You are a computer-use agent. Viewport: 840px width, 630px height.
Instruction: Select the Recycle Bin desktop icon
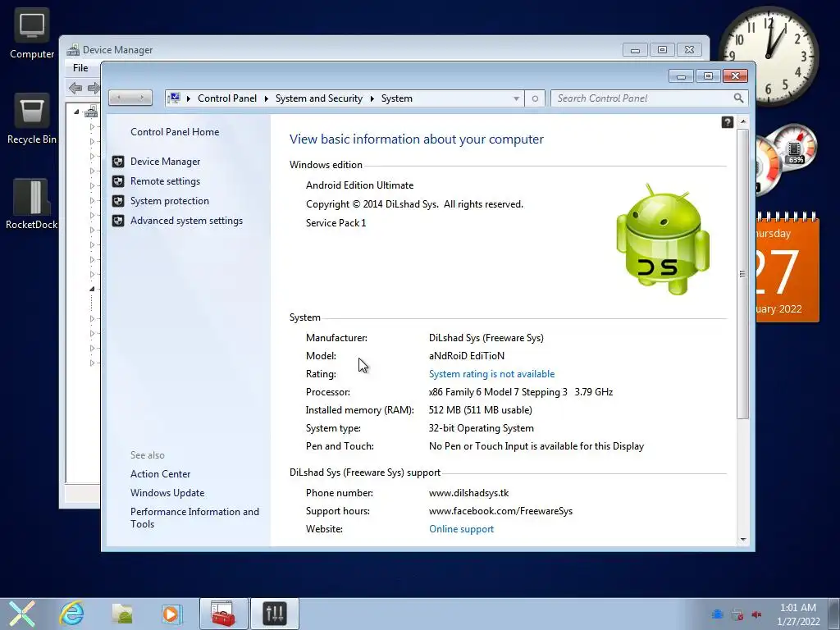(32, 119)
